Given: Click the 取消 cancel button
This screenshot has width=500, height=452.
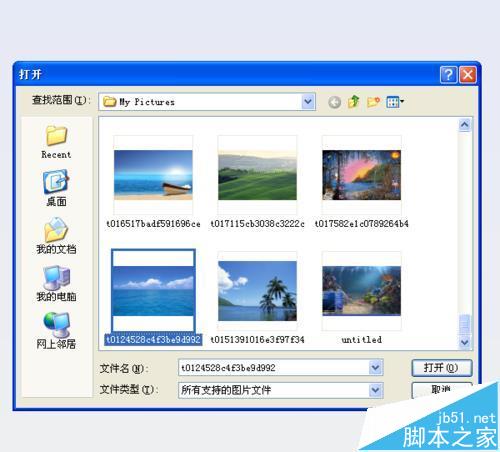Looking at the screenshot, I should click(442, 390).
